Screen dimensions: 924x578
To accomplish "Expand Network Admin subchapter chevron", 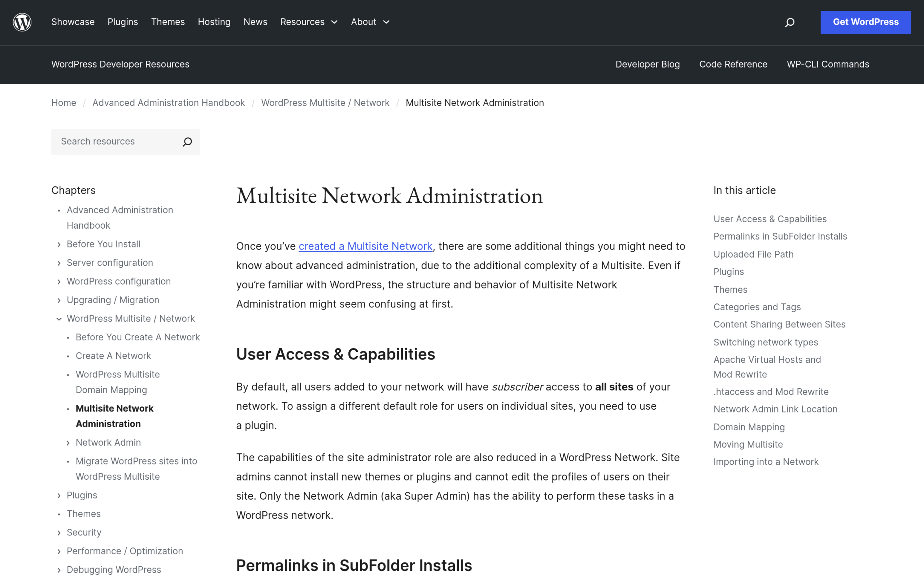I will pos(68,443).
